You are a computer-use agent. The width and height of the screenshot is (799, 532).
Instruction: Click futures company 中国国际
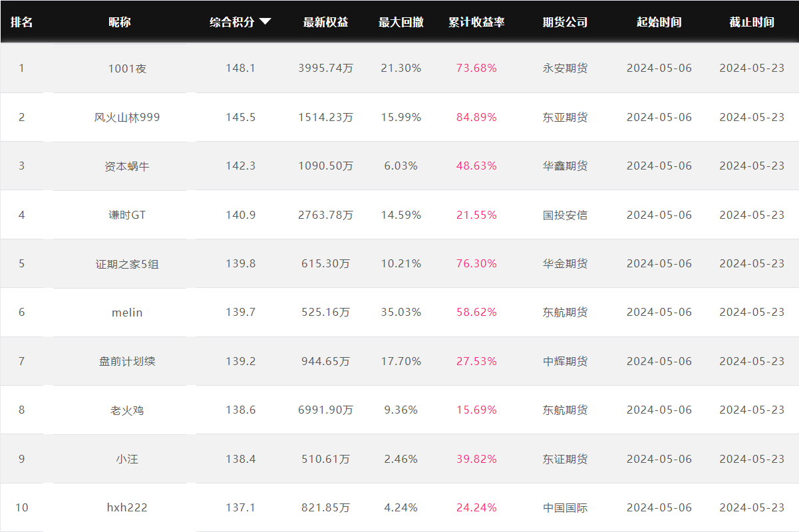click(x=565, y=507)
